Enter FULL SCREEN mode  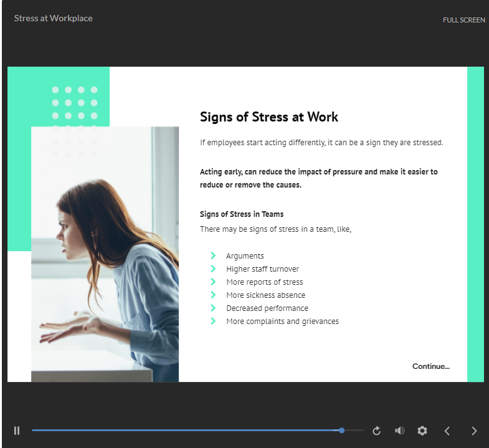pos(463,20)
